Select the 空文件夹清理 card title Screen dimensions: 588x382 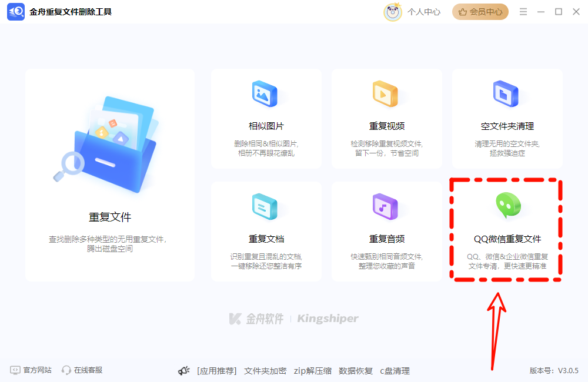coord(507,126)
